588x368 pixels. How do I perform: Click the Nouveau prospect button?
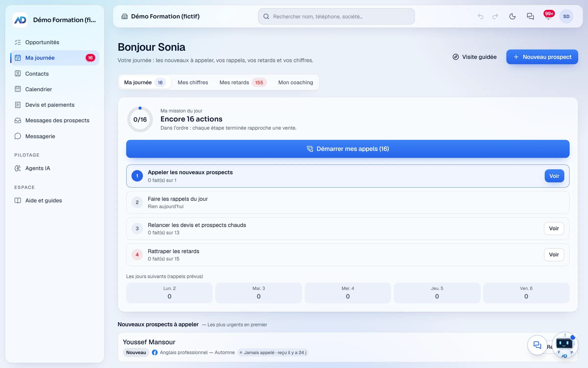(x=542, y=57)
